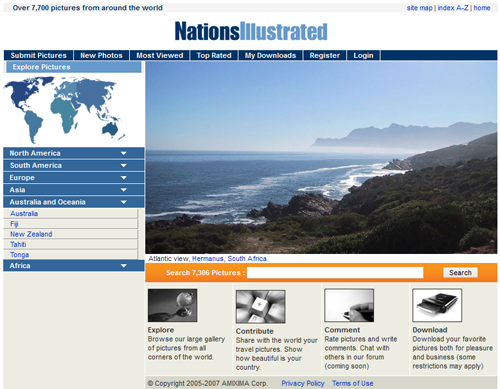Click the Comment hand thumbnail image
Viewport: 500px width, 389px height.
click(x=349, y=305)
